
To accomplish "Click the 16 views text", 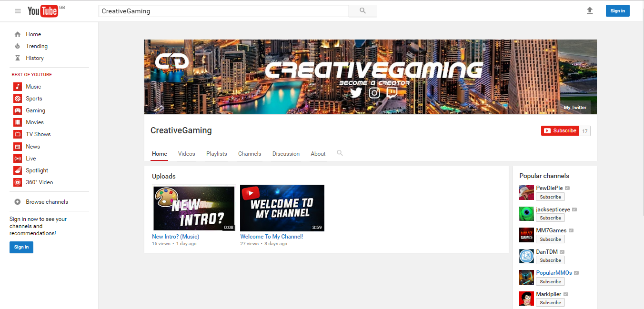I will [161, 244].
